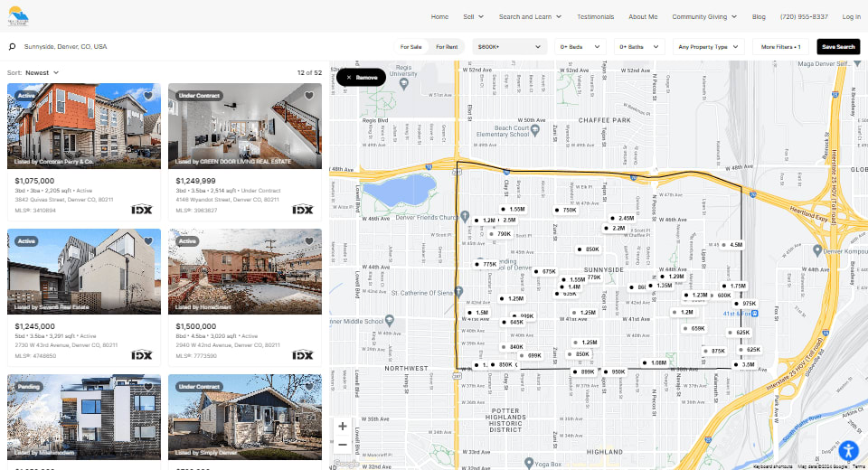
Task: Go to the Home page
Action: [439, 16]
